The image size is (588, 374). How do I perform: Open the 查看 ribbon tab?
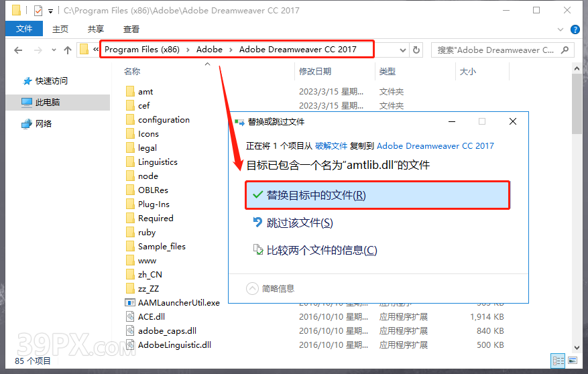point(131,29)
